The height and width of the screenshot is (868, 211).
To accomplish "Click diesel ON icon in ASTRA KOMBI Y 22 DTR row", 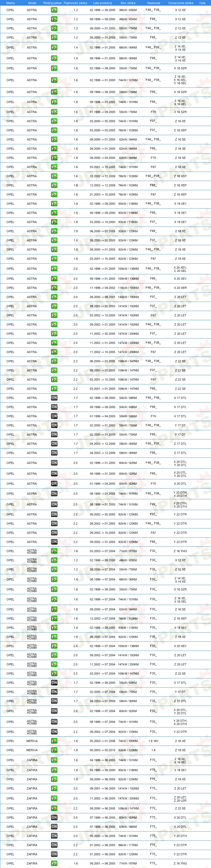I will pyautogui.click(x=54, y=732).
